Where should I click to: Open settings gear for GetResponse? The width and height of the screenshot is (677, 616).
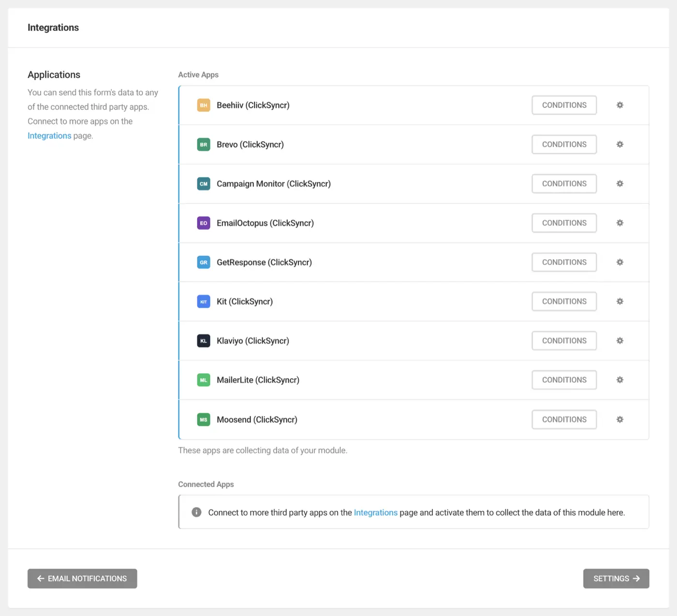pos(619,262)
